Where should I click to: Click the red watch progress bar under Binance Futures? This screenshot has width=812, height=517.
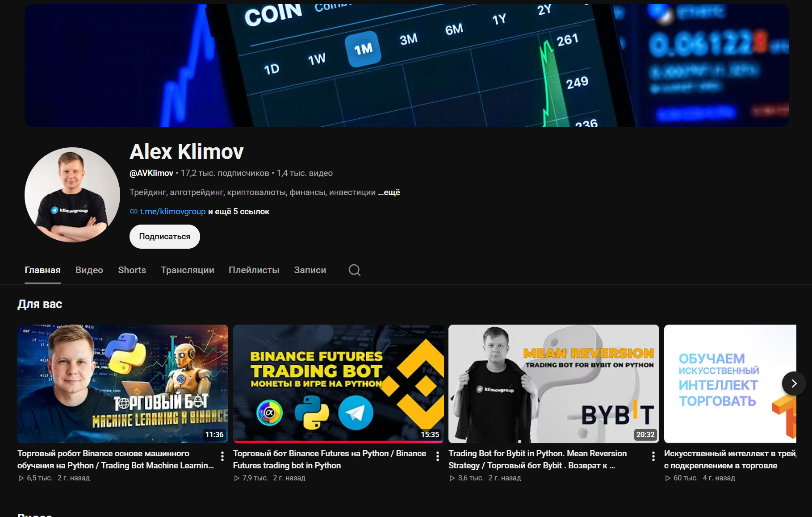coord(339,442)
